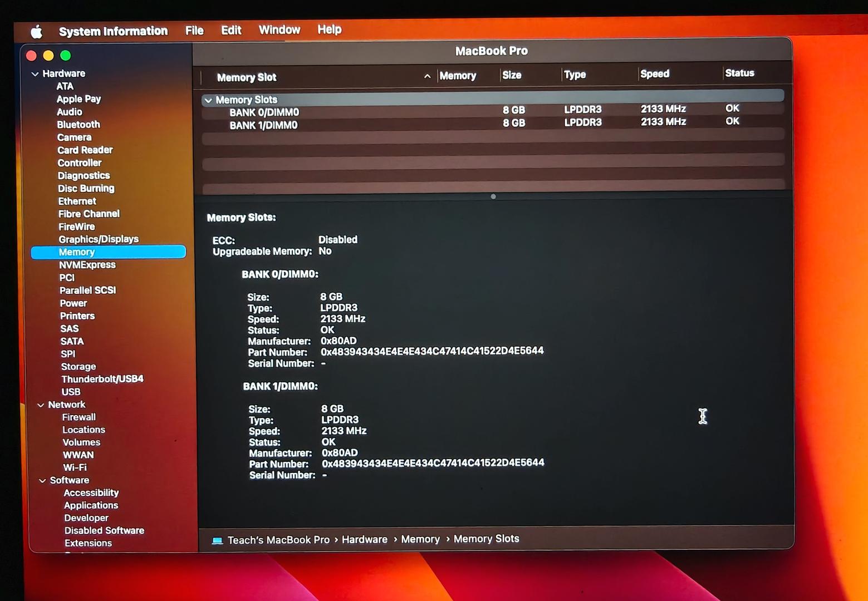Select Camera in the sidebar
The width and height of the screenshot is (868, 601).
74,137
